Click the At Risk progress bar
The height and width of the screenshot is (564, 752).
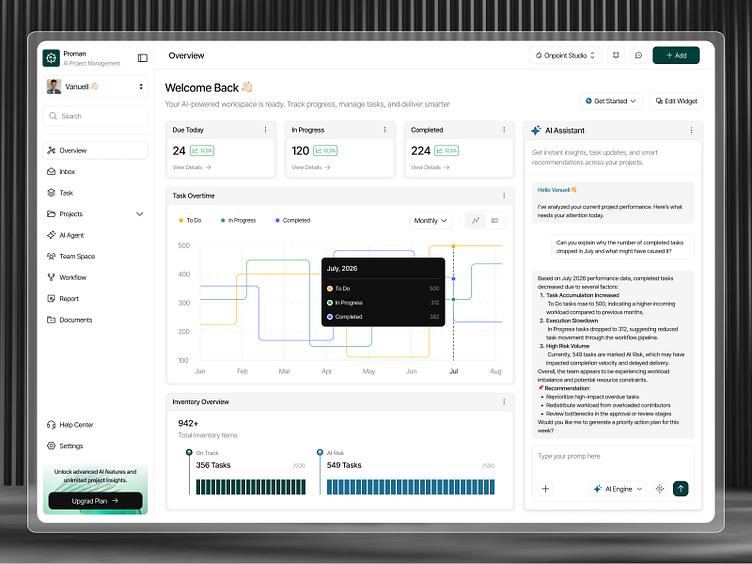(x=411, y=487)
